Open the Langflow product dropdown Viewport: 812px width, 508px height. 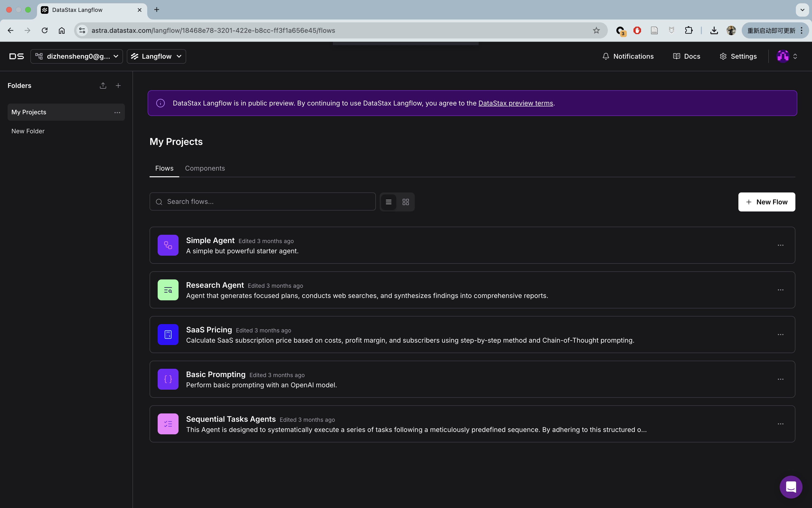pos(156,57)
